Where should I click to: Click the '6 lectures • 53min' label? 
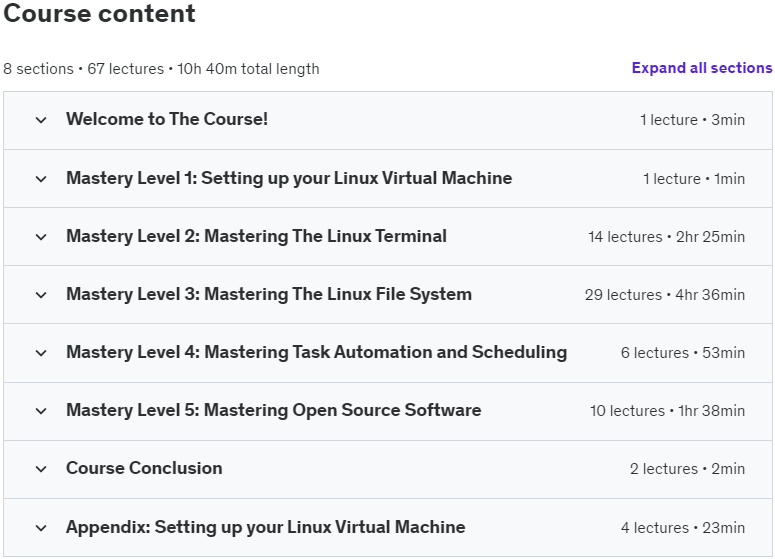(x=683, y=353)
